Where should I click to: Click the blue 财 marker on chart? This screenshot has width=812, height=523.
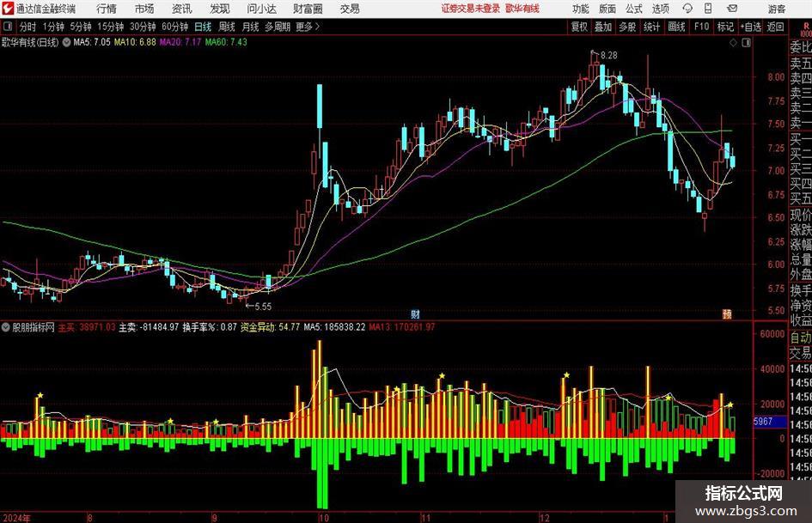pos(415,314)
